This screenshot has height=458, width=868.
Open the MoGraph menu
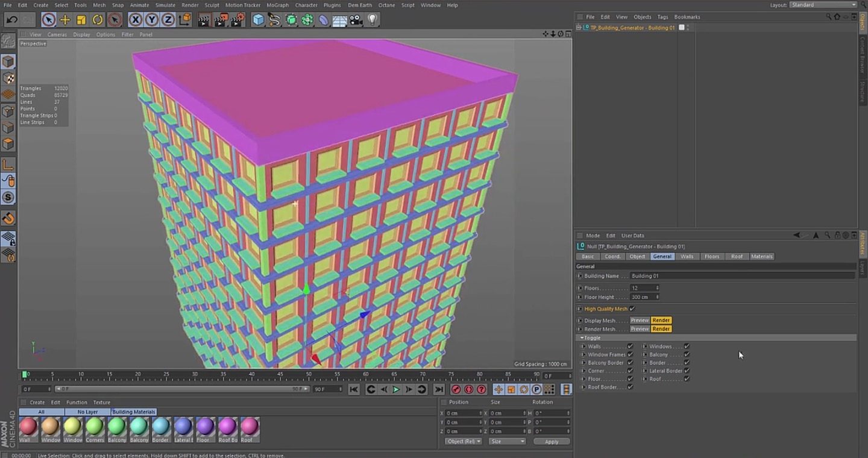pos(277,5)
